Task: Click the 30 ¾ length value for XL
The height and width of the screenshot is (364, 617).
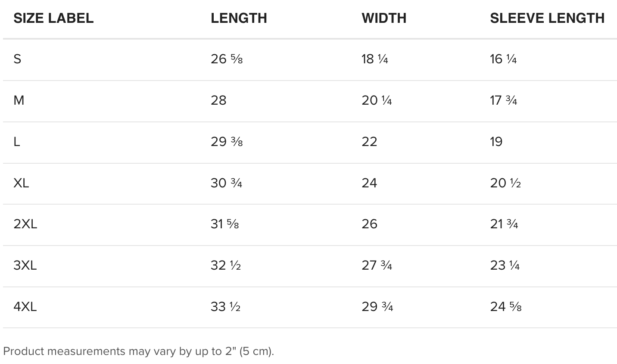Action: coord(226,183)
